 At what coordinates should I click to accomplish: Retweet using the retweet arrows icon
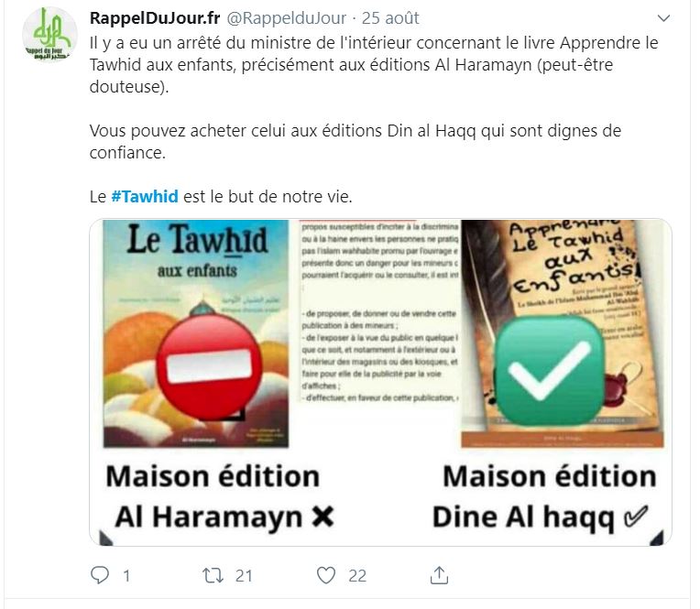pos(213,575)
